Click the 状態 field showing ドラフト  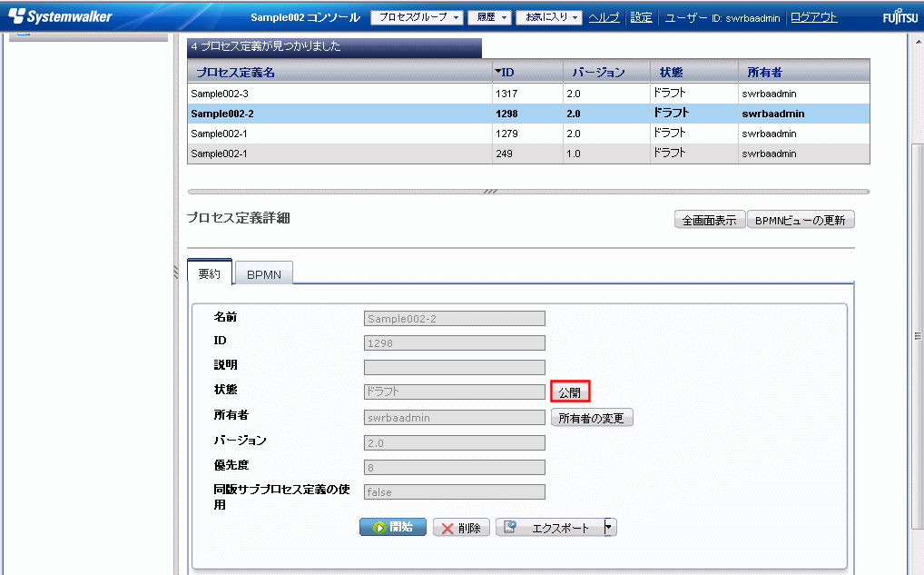pyautogui.click(x=455, y=392)
